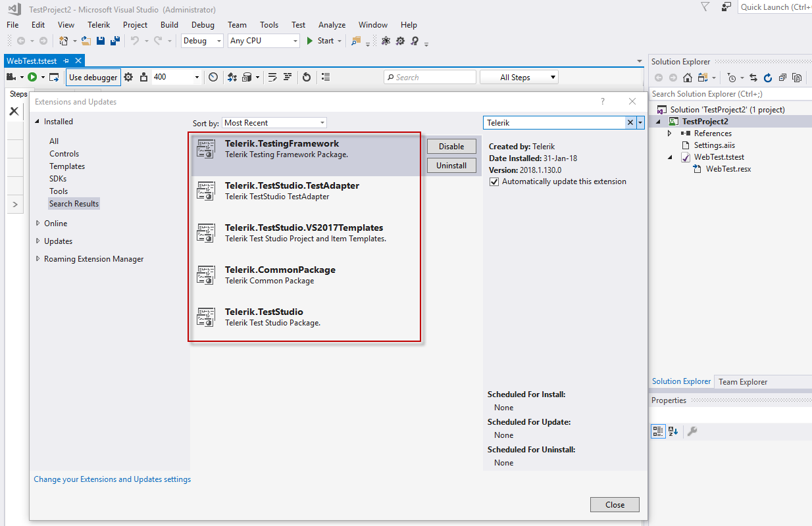Toggle Automatically update this extension checkbox
The width and height of the screenshot is (812, 526).
(494, 181)
